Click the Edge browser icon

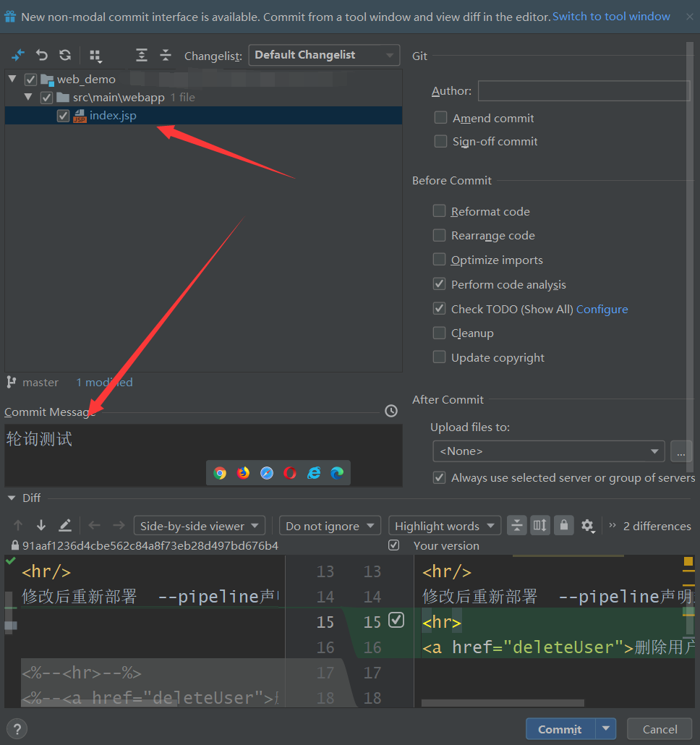[337, 473]
